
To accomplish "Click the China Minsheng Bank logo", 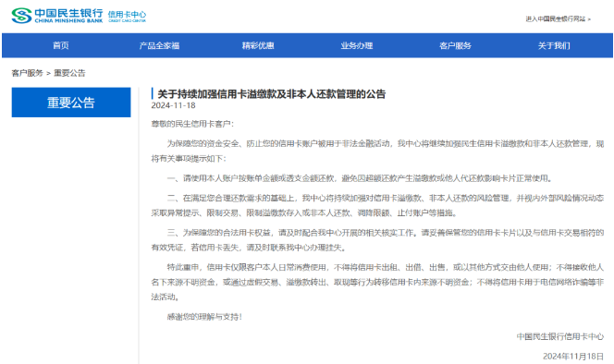I will click(57, 16).
